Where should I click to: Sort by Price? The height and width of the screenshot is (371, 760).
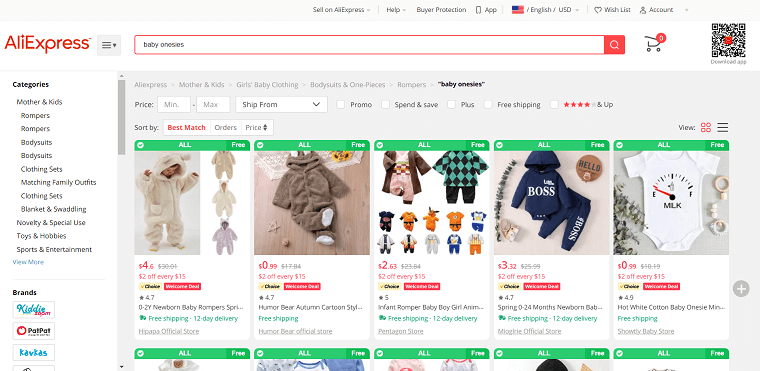[257, 128]
